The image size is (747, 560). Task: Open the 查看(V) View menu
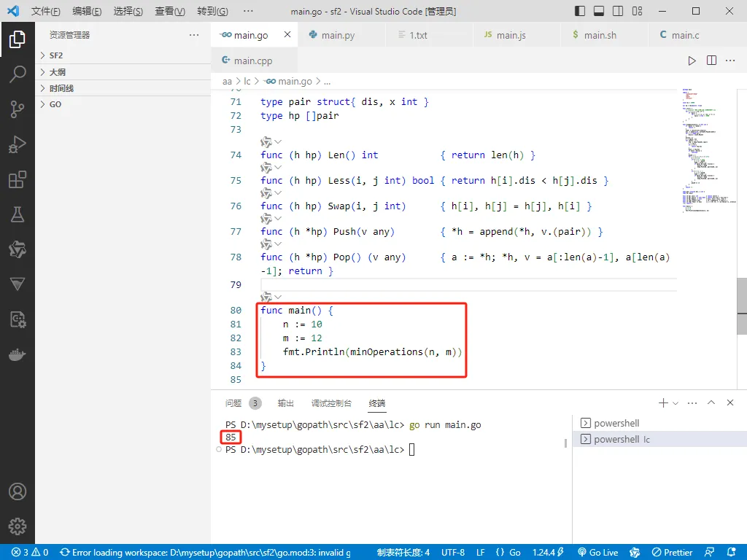point(170,11)
